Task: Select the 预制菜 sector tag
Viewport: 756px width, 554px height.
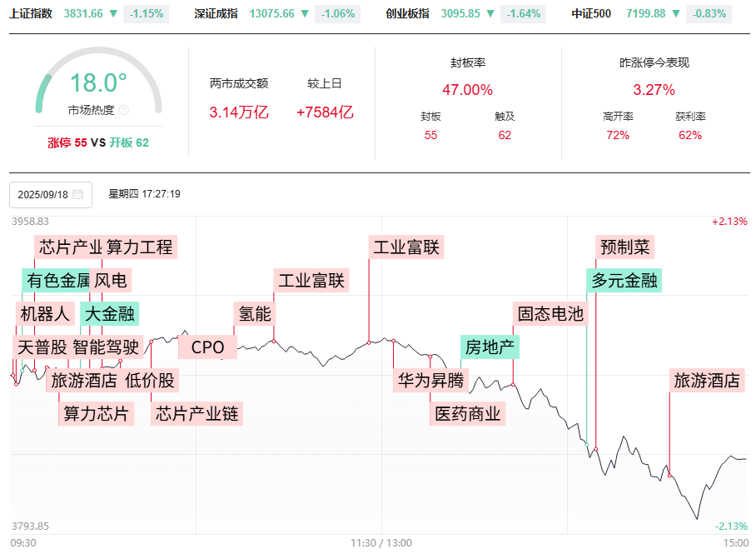Action: [626, 247]
